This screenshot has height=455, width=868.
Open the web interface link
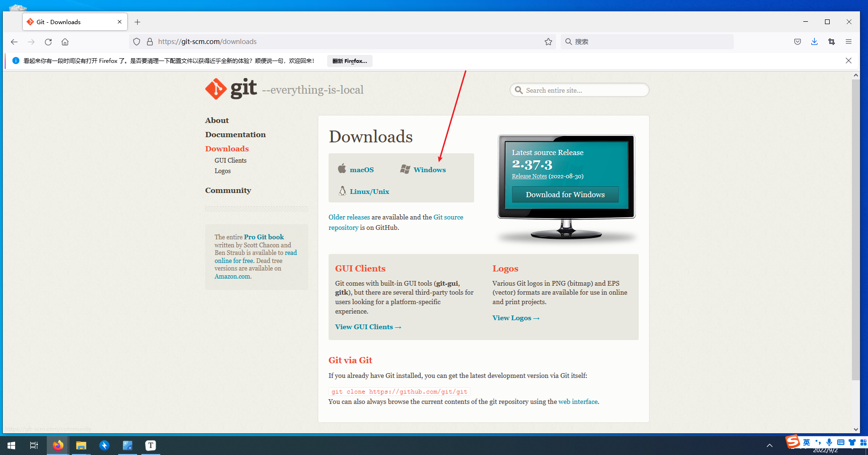(x=578, y=402)
